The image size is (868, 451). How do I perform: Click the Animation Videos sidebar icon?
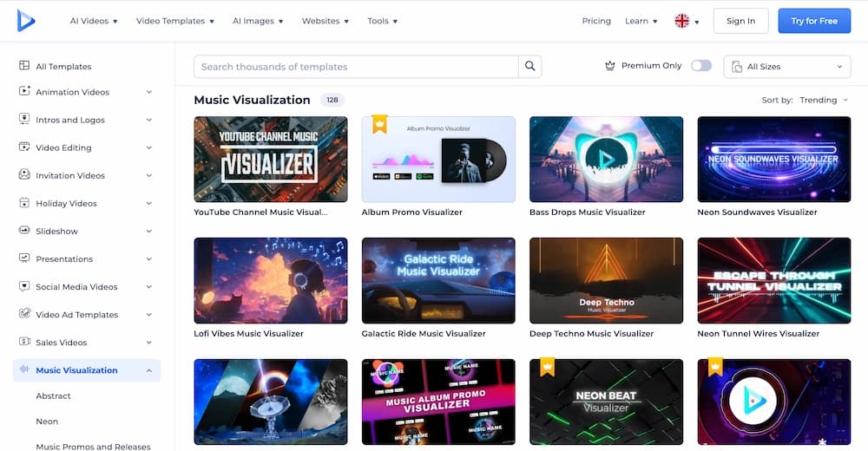point(24,91)
